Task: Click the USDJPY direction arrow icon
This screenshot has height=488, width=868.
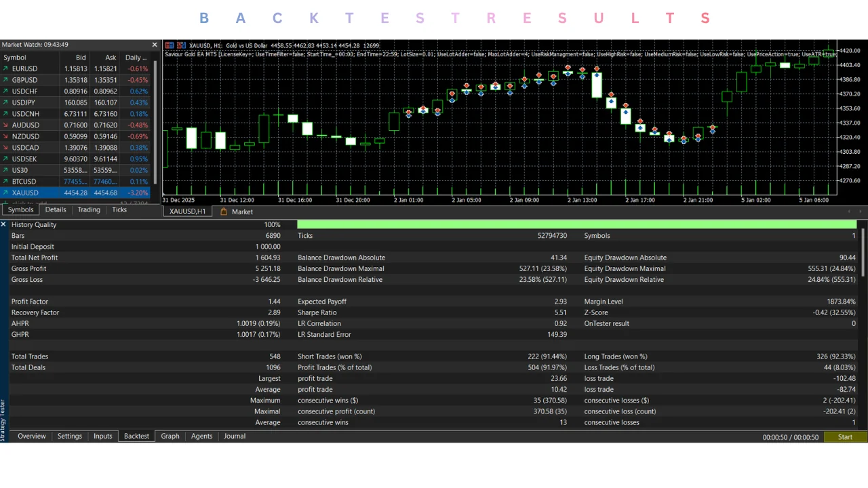Action: point(6,102)
